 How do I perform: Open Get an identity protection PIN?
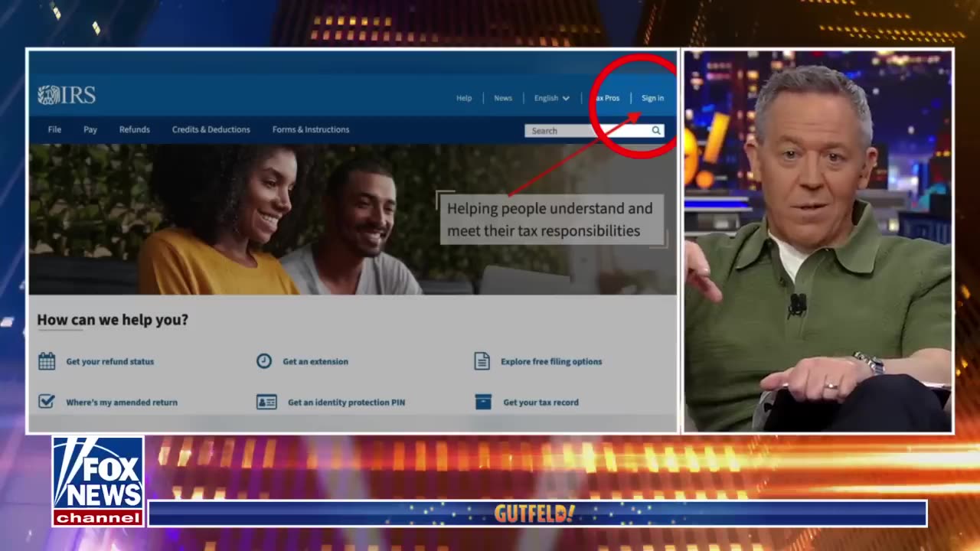point(346,402)
